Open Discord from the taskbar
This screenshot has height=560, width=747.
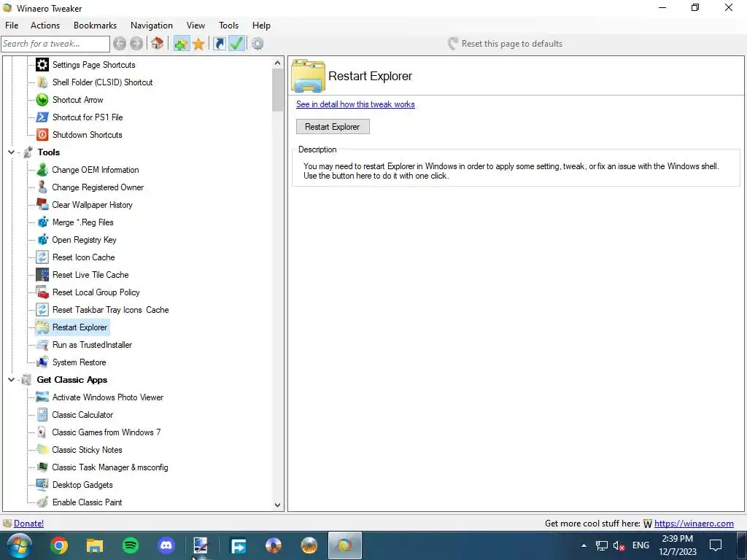[166, 545]
